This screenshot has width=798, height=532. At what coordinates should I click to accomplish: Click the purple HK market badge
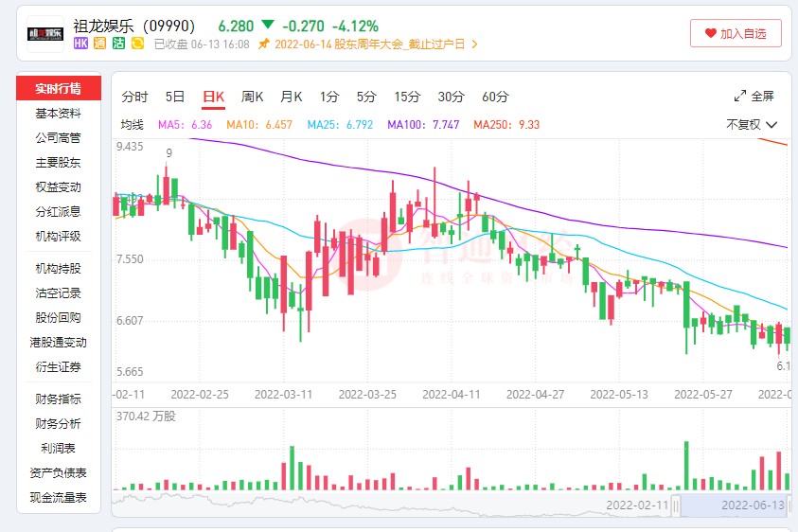[x=80, y=44]
